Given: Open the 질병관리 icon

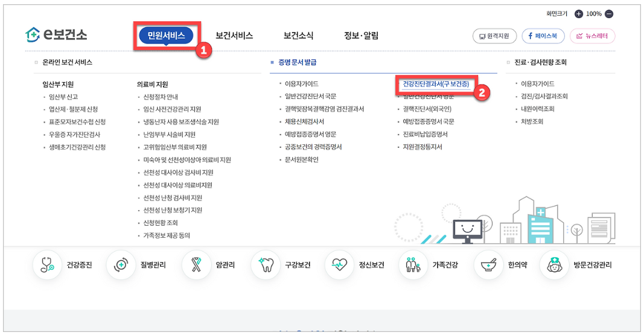Looking at the screenshot, I should click(121, 265).
